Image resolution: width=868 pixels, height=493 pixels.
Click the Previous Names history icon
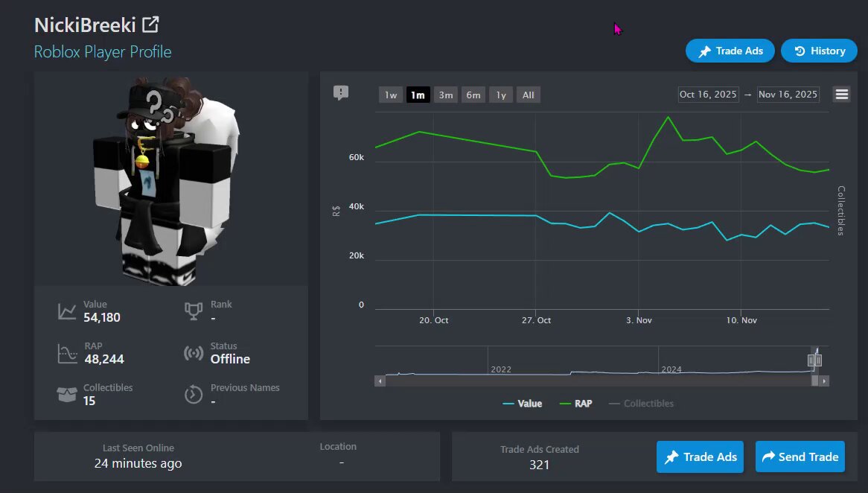[194, 395]
